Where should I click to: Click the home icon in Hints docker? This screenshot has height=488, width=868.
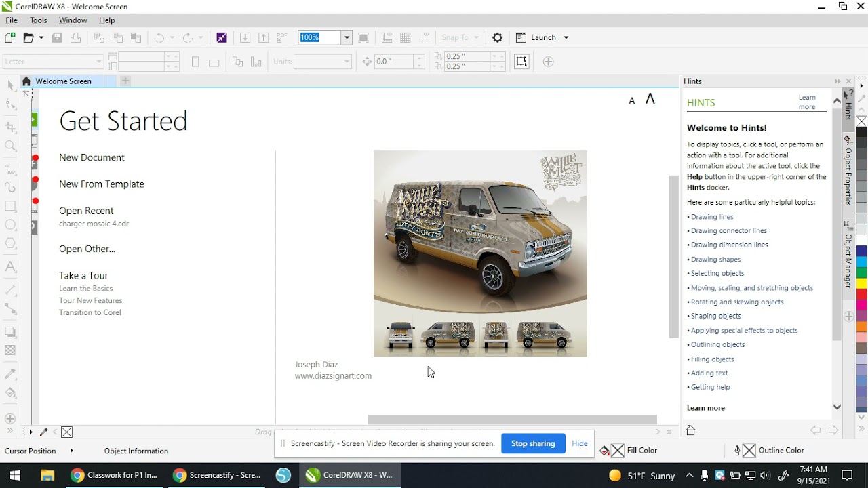click(x=691, y=430)
